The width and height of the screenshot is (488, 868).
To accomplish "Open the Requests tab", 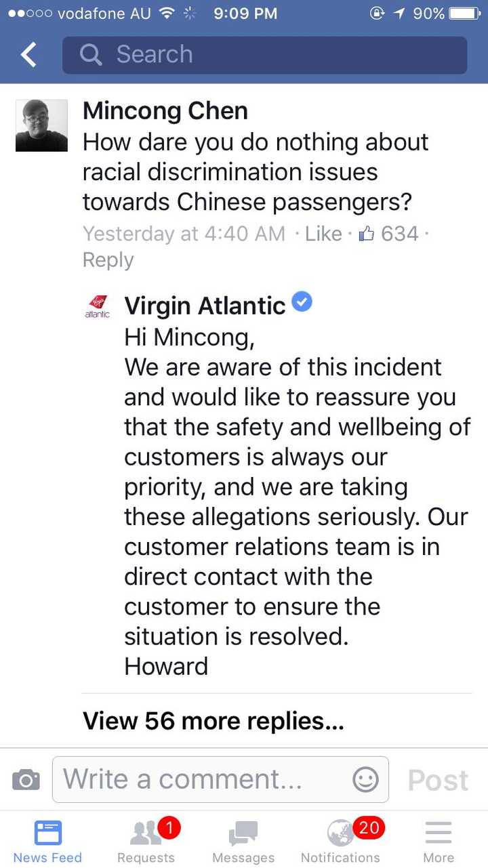I will click(x=146, y=840).
